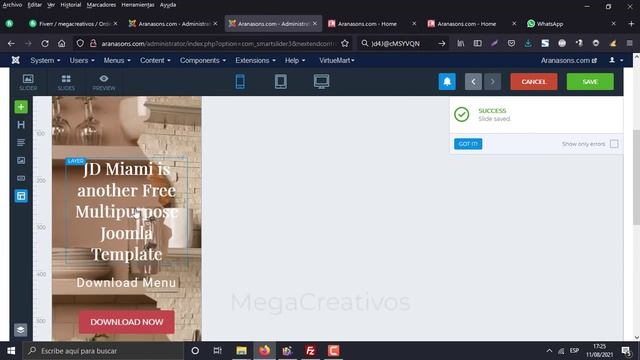
Task: Open a new browser tab
Action: pyautogui.click(x=631, y=24)
